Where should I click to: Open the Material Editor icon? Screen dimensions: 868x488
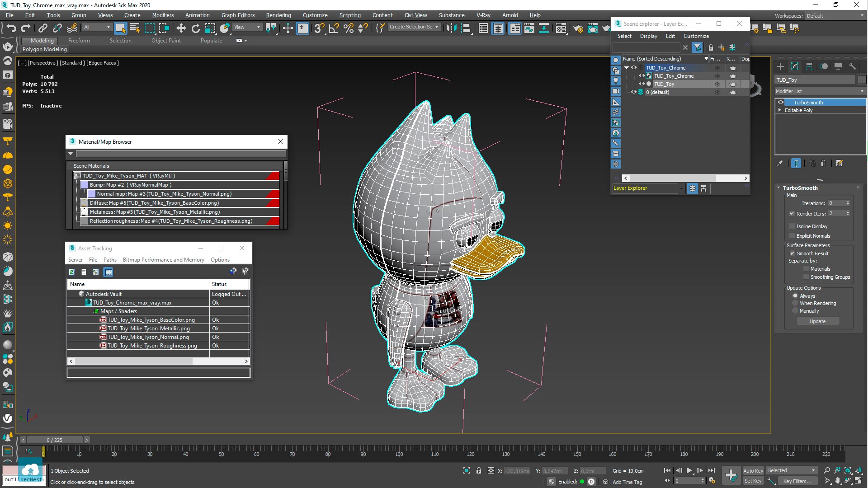click(561, 28)
